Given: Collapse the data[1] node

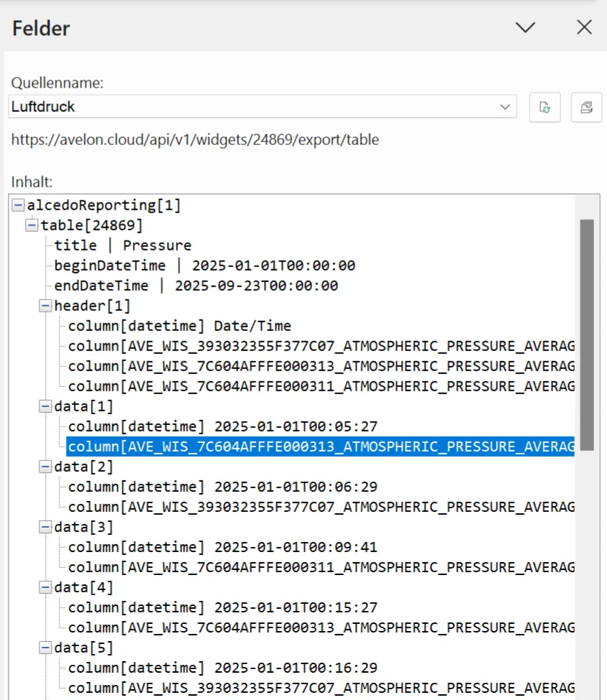Looking at the screenshot, I should 44,406.
